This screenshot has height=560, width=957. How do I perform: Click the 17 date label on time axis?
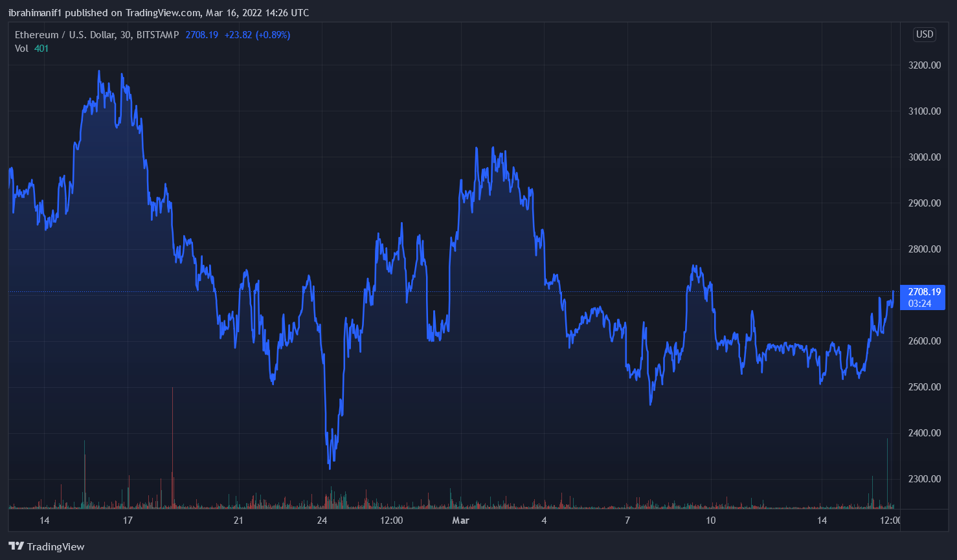click(x=128, y=521)
